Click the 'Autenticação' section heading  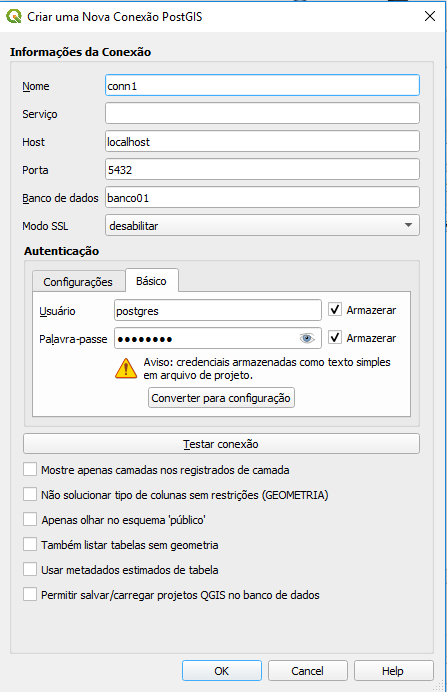tap(61, 251)
